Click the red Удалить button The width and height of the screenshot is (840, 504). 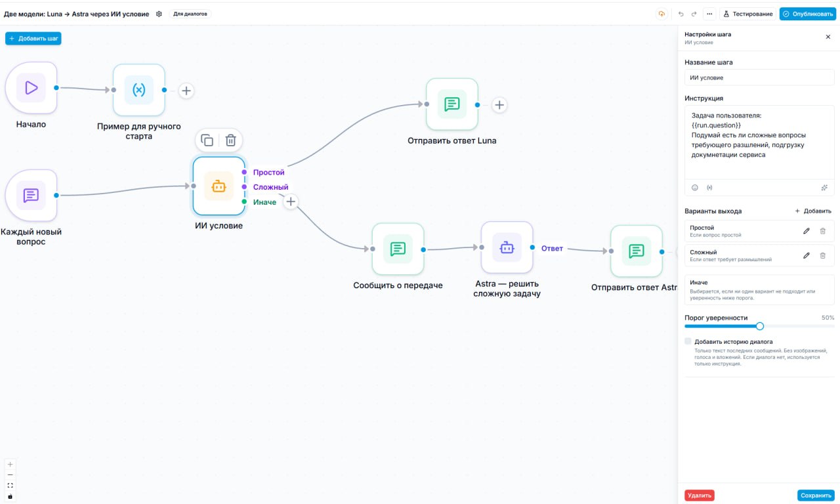click(x=700, y=495)
